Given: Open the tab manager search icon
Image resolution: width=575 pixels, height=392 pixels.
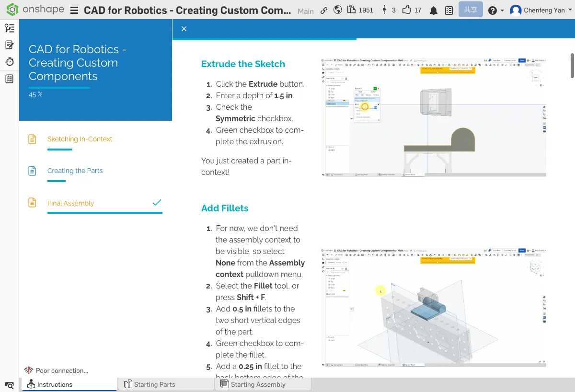Looking at the screenshot, I should point(9,385).
